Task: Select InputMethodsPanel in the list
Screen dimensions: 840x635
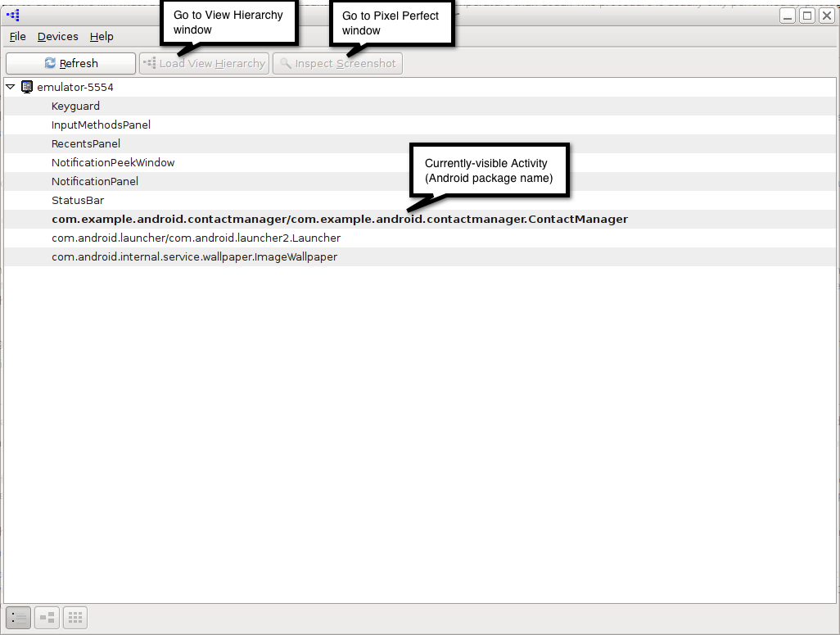Action: coord(101,125)
